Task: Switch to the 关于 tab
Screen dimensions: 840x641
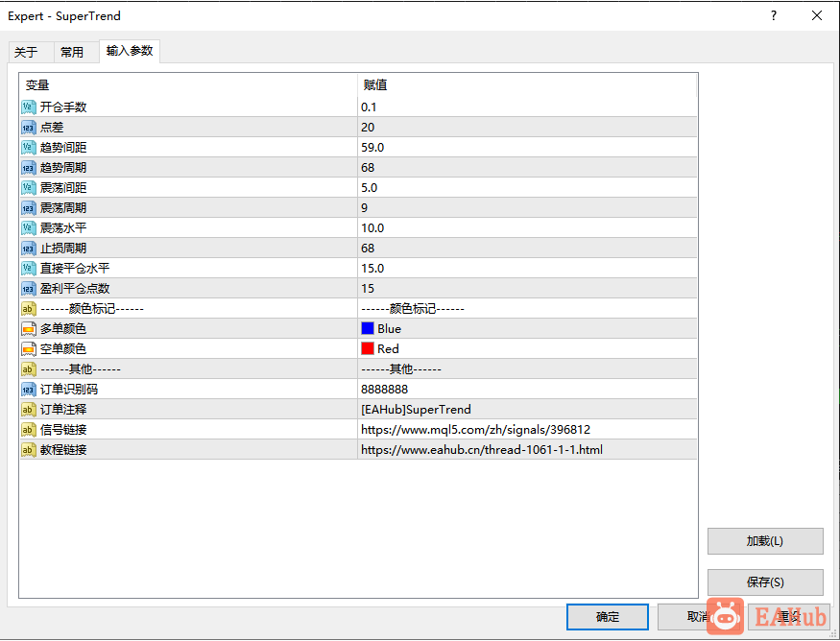Action: 27,52
